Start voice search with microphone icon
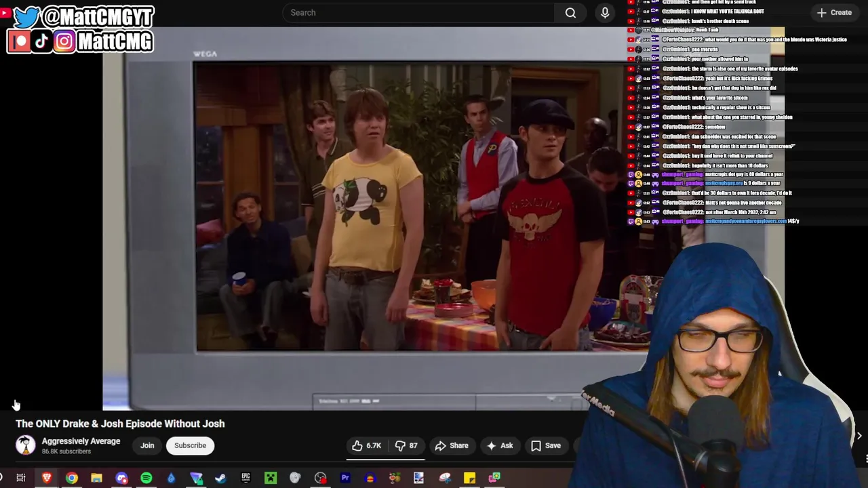868x488 pixels. (x=605, y=12)
